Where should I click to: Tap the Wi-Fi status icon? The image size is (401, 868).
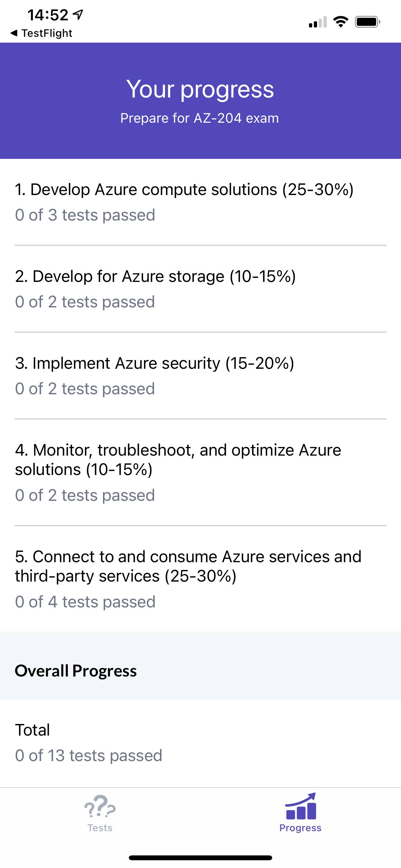(x=341, y=22)
